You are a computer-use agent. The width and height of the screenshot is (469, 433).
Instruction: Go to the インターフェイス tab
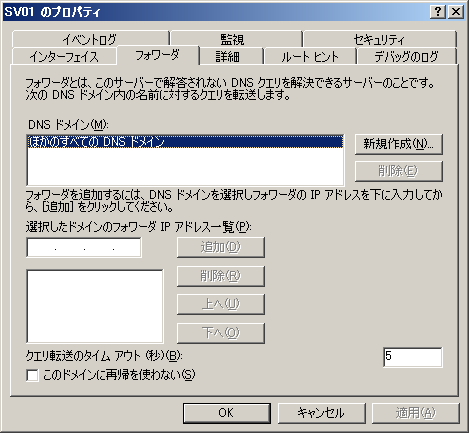[x=64, y=56]
